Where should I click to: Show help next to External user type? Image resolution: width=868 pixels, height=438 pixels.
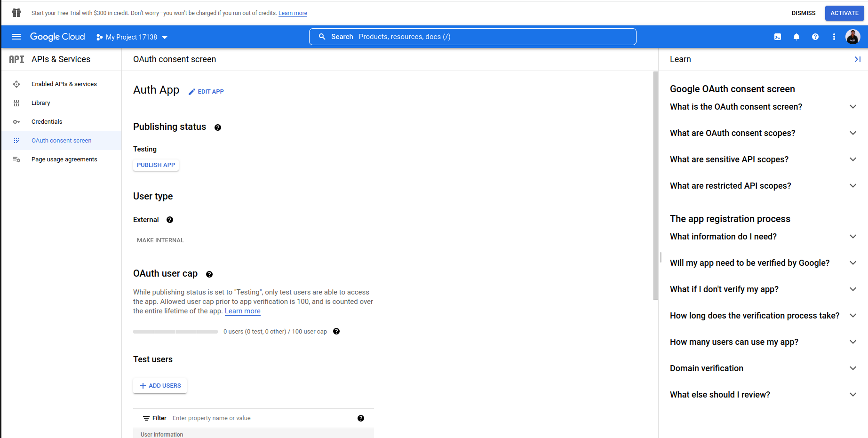point(170,220)
